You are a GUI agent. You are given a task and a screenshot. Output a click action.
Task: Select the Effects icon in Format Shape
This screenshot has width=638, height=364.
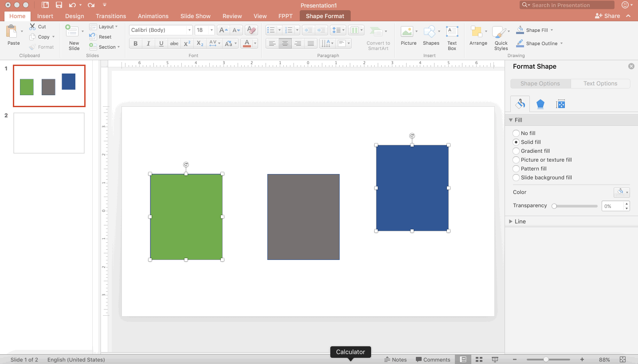click(x=540, y=104)
